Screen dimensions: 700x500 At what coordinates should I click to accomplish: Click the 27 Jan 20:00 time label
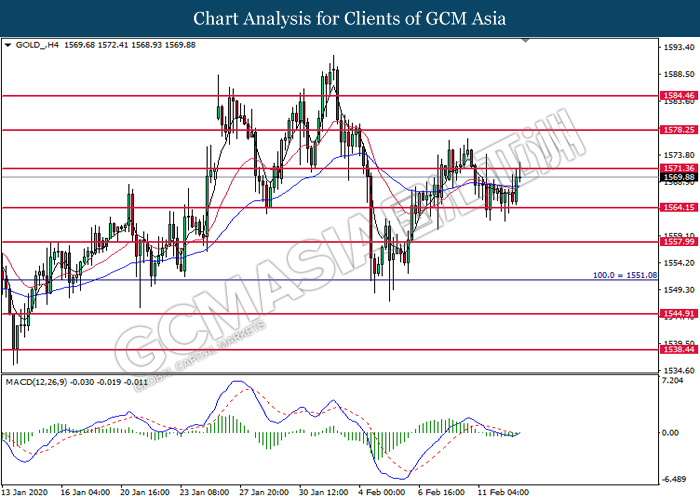click(x=264, y=492)
